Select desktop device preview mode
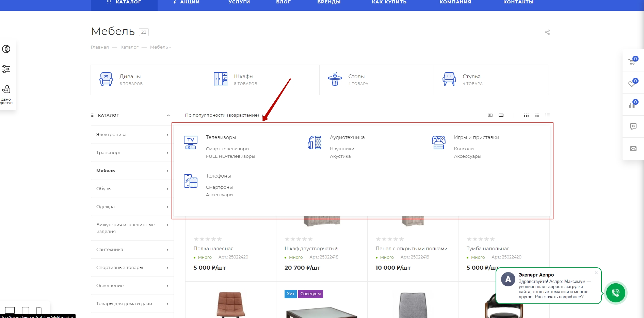 click(x=10, y=310)
